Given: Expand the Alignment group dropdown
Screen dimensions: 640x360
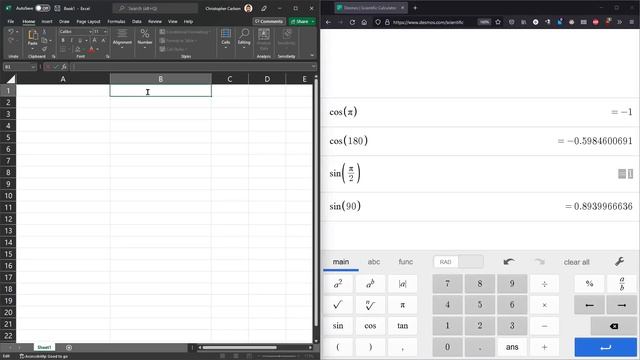Looking at the screenshot, I should (x=122, y=48).
